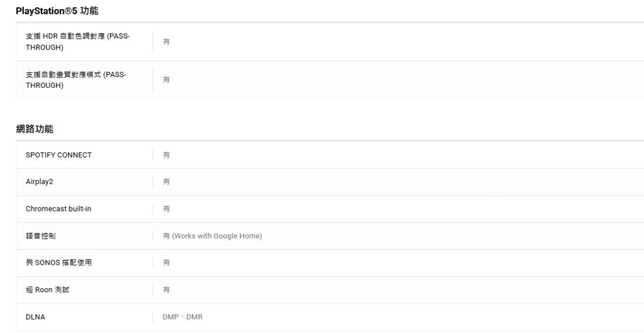
Task: Click the PlayStation®5 功能 section heading
Action: tap(57, 10)
